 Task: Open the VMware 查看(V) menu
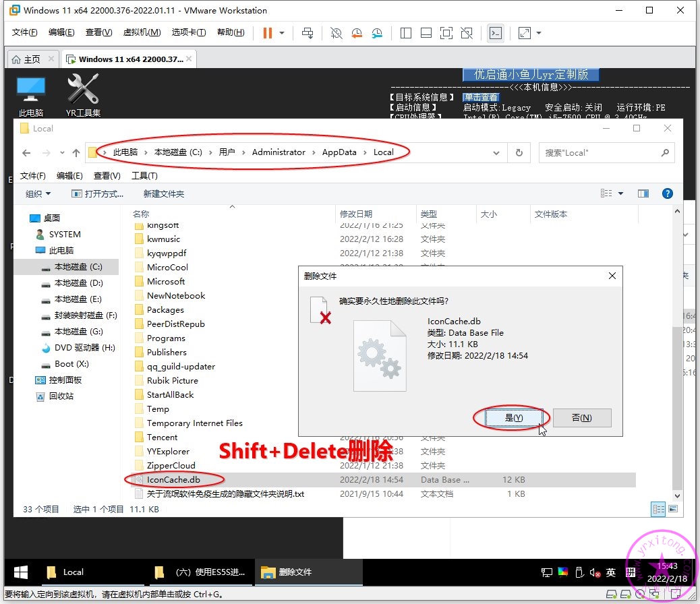98,32
